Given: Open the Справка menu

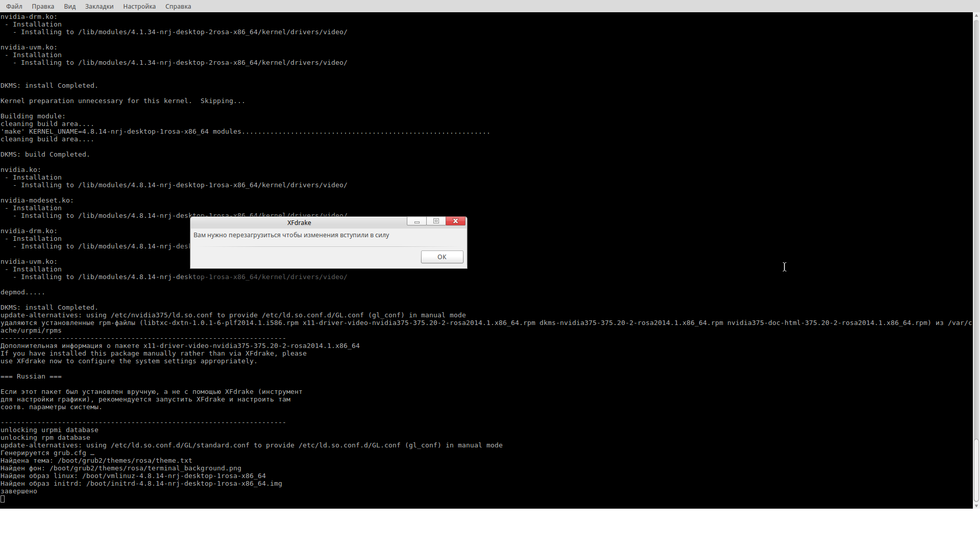Looking at the screenshot, I should point(178,6).
